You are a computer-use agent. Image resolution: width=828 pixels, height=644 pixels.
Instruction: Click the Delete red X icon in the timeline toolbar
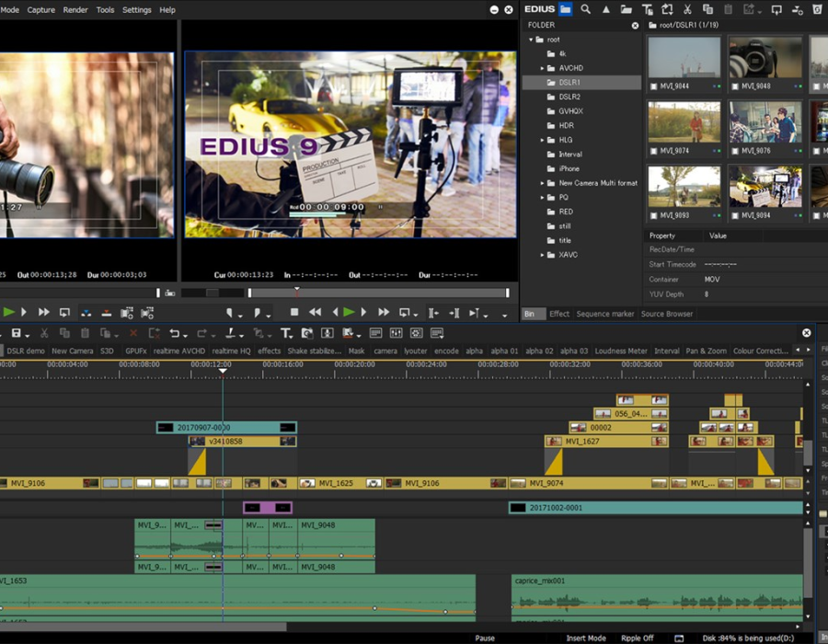[133, 333]
